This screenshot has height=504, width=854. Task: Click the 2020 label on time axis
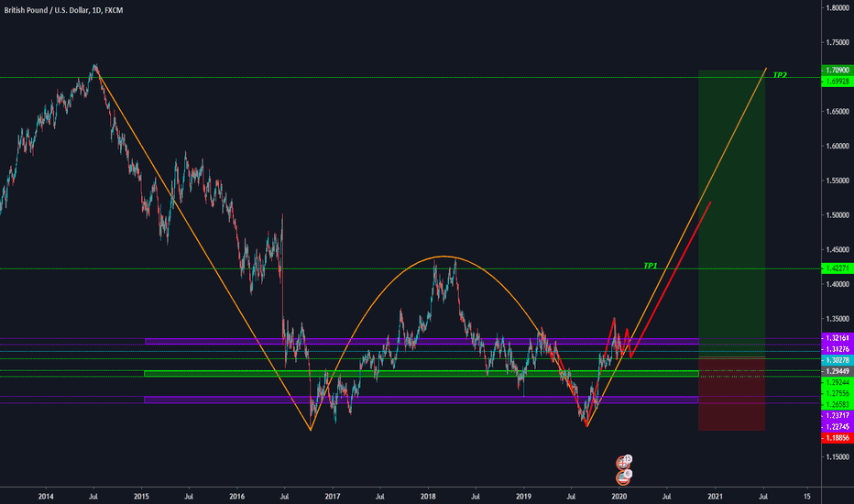[x=619, y=496]
